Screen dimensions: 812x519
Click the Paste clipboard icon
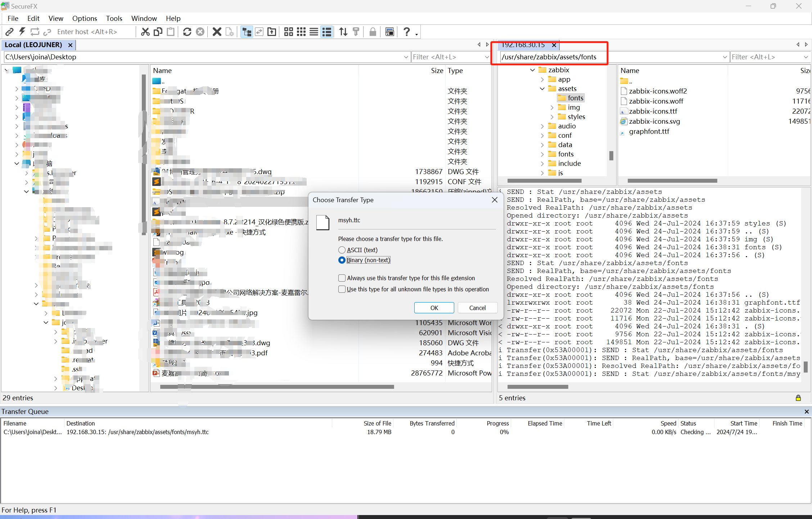(171, 32)
